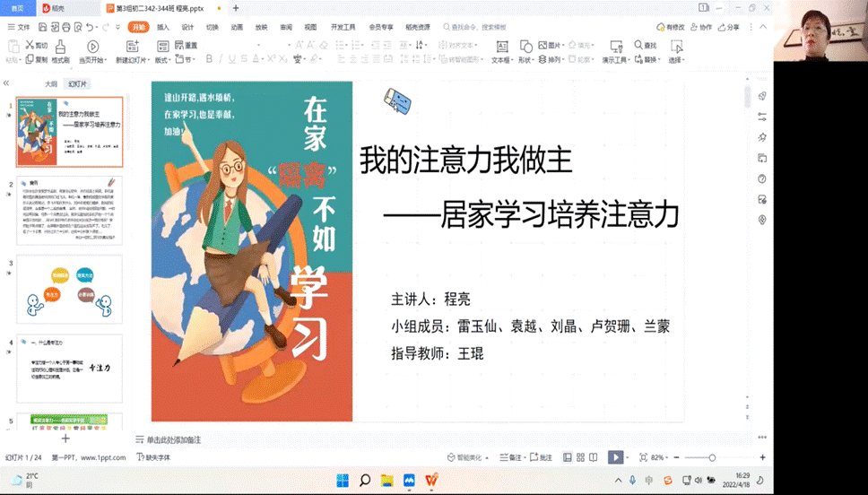The image size is (868, 495).
Task: Click the missing fonts (缺失字体) button
Action: pos(154,457)
